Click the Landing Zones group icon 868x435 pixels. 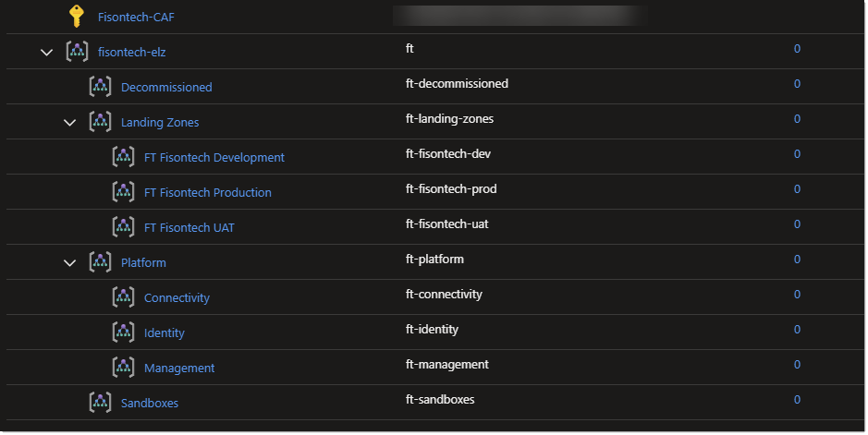click(100, 122)
